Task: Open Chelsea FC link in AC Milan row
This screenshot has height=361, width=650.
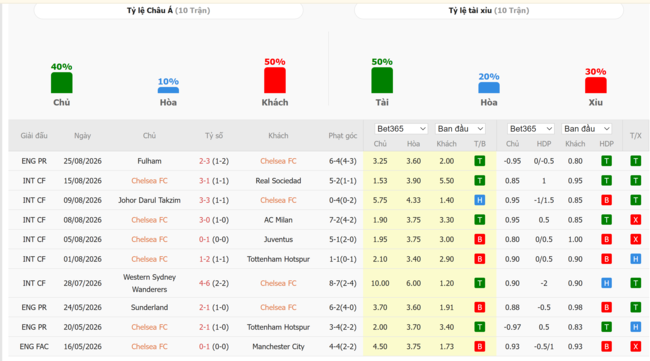Action: coord(149,220)
